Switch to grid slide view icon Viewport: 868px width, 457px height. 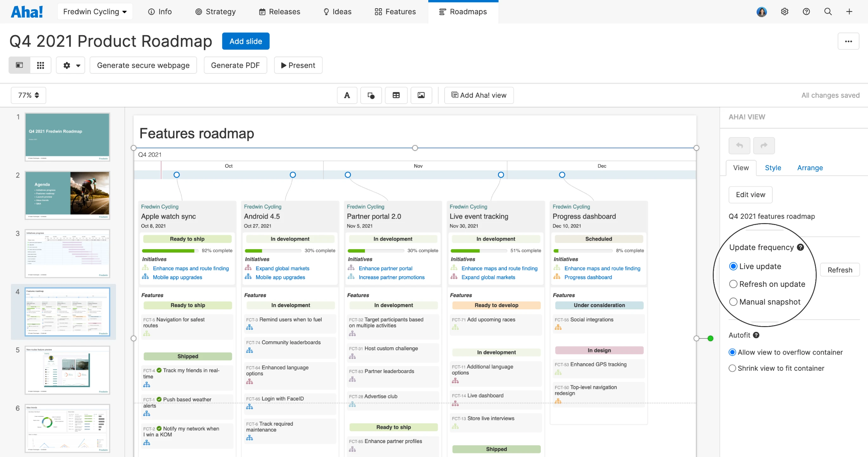[41, 65]
